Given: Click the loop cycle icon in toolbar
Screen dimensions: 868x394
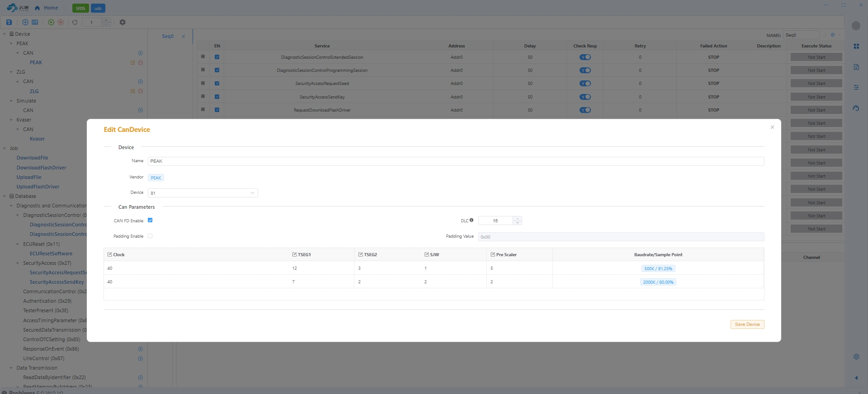Looking at the screenshot, I should coord(75,22).
